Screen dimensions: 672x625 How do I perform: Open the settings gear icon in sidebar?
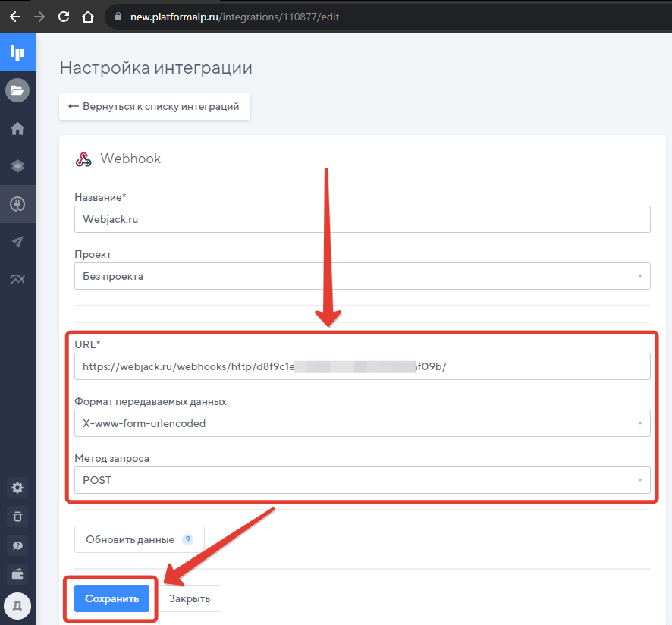17,488
